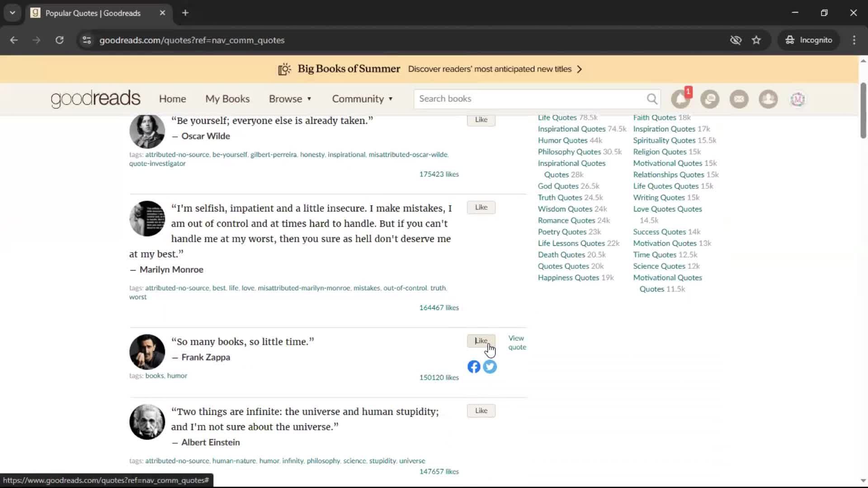Expand the Browse dropdown menu
868x488 pixels.
coord(290,99)
